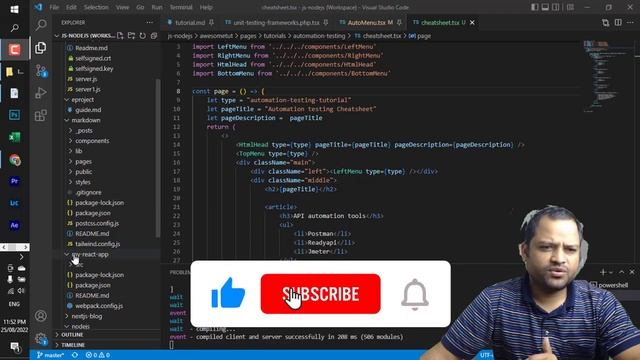Expand the styles folder
The height and width of the screenshot is (360, 640).
(x=82, y=182)
